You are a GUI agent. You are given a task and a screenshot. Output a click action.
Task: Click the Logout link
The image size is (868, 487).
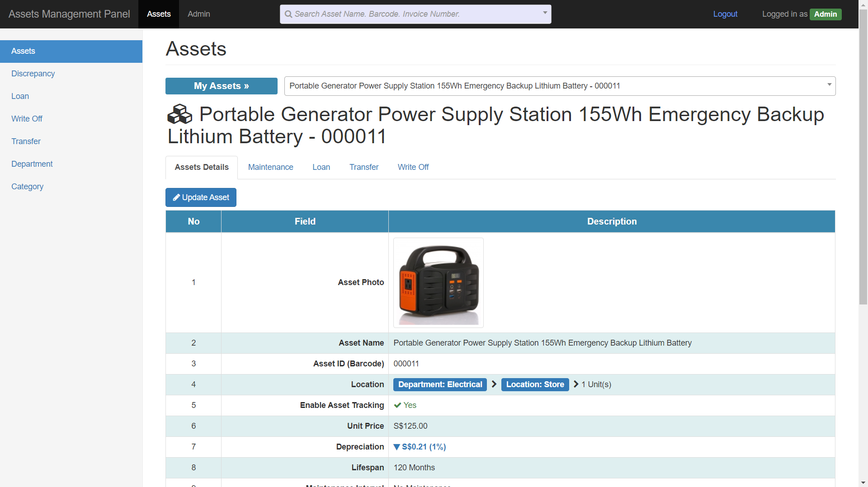coord(725,14)
